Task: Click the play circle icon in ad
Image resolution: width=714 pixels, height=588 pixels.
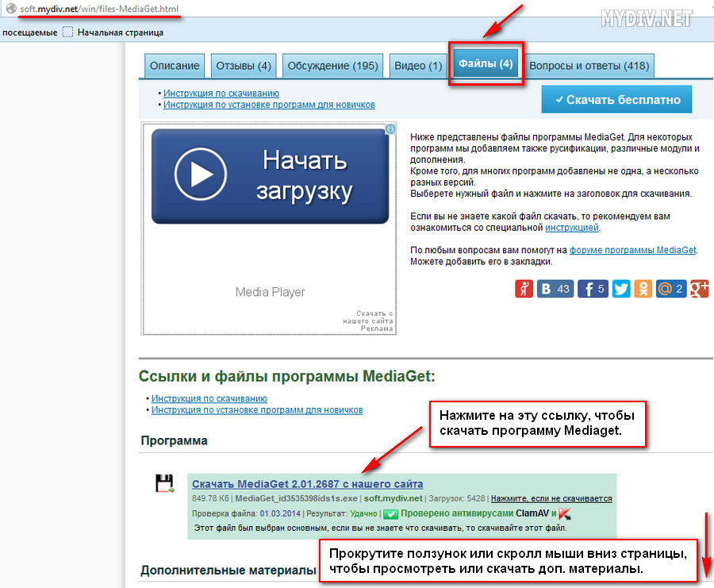Action: [201, 174]
